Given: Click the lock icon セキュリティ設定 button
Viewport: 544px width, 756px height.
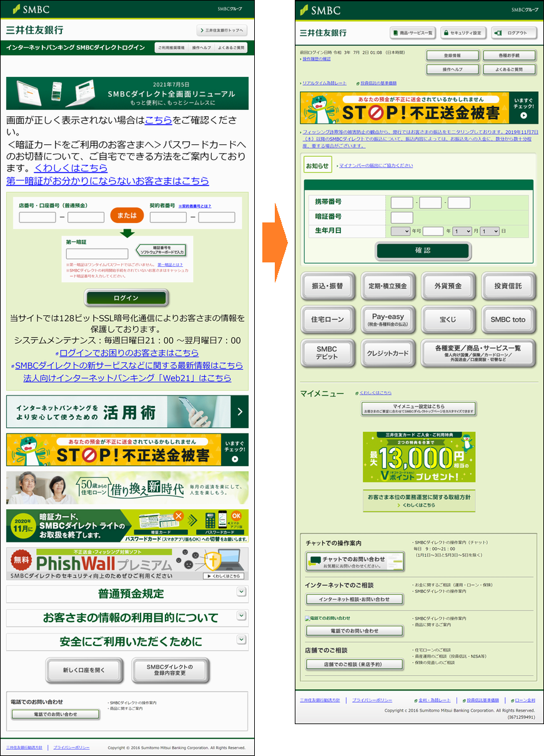Looking at the screenshot, I should coord(463,32).
